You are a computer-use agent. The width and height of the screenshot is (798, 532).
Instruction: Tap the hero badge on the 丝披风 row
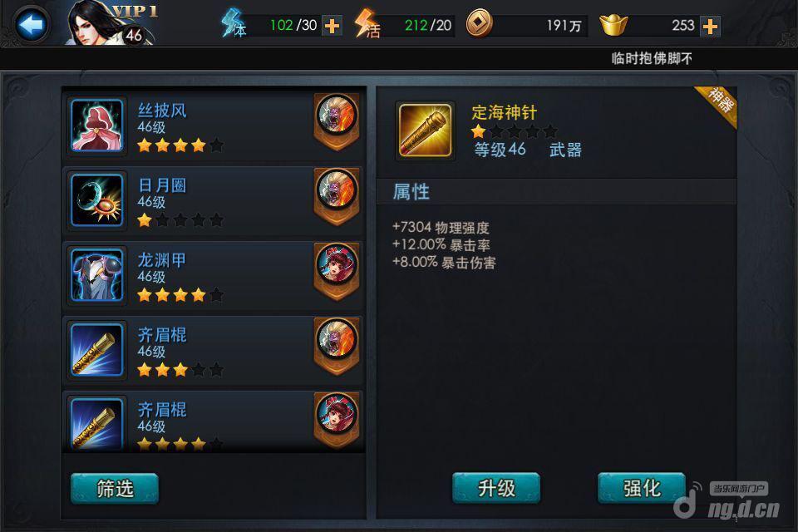[x=337, y=121]
